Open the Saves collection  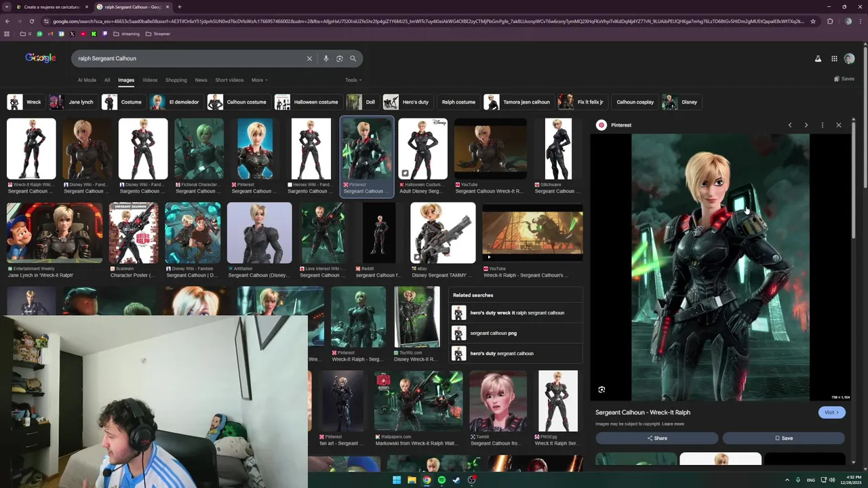click(x=844, y=79)
